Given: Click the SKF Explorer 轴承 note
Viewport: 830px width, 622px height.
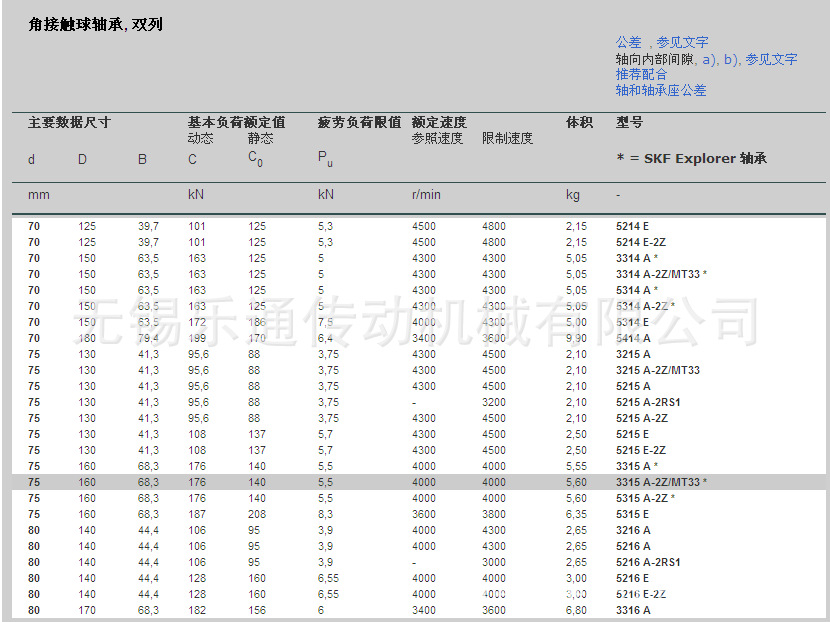Looking at the screenshot, I should [692, 158].
